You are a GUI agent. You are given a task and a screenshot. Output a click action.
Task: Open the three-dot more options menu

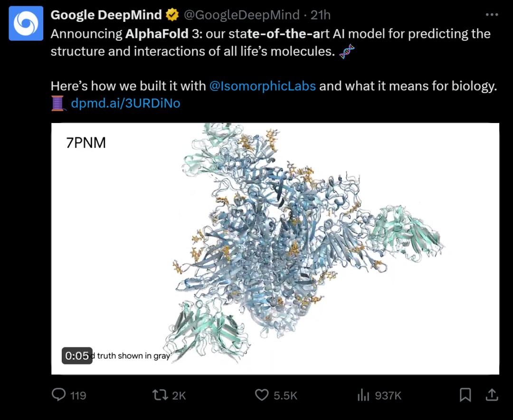tap(492, 15)
